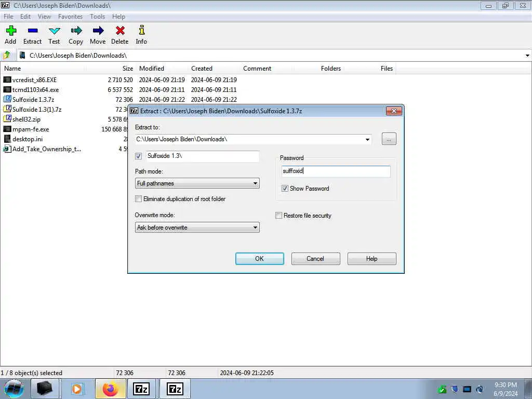
Task: Open the media player taskbar icon
Action: point(77,389)
